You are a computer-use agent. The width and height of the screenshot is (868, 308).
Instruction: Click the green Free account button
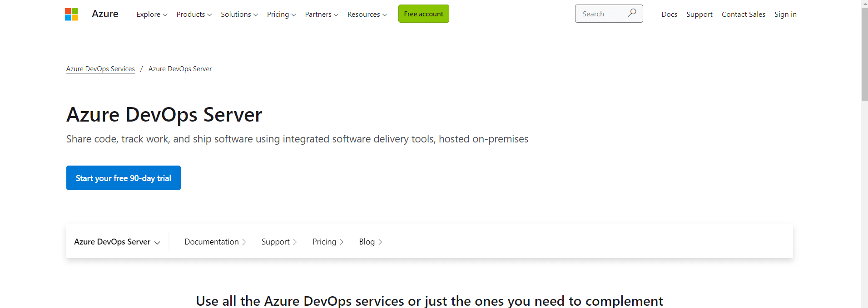coord(424,14)
